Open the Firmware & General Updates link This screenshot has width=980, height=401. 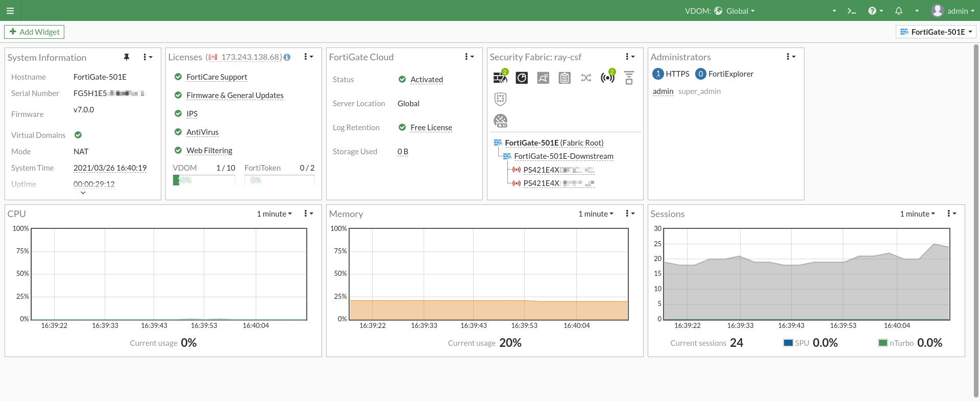pyautogui.click(x=235, y=95)
